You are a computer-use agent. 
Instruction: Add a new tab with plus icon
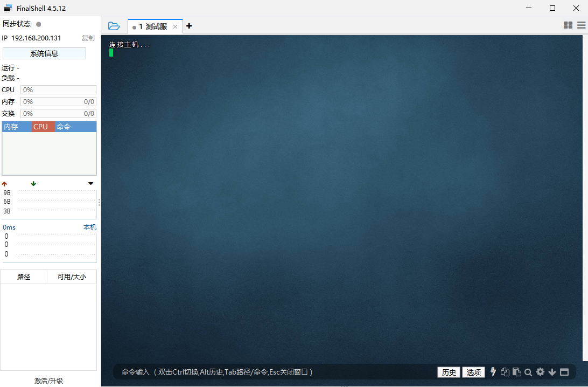click(189, 26)
